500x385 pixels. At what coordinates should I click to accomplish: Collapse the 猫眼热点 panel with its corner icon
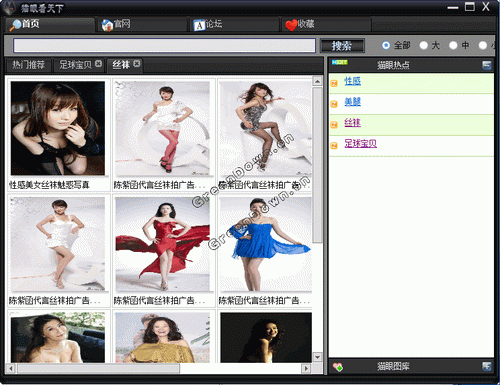487,65
